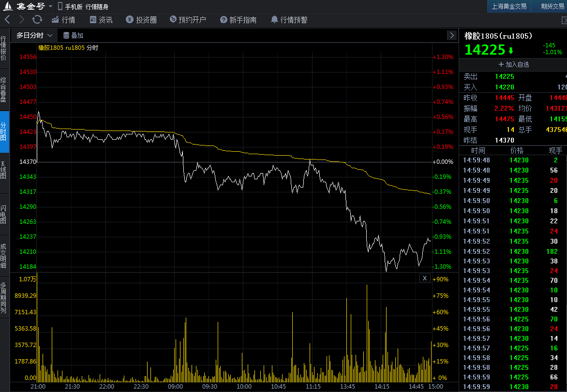
Task: Click the 09:00 time axis label
Action: [176, 387]
